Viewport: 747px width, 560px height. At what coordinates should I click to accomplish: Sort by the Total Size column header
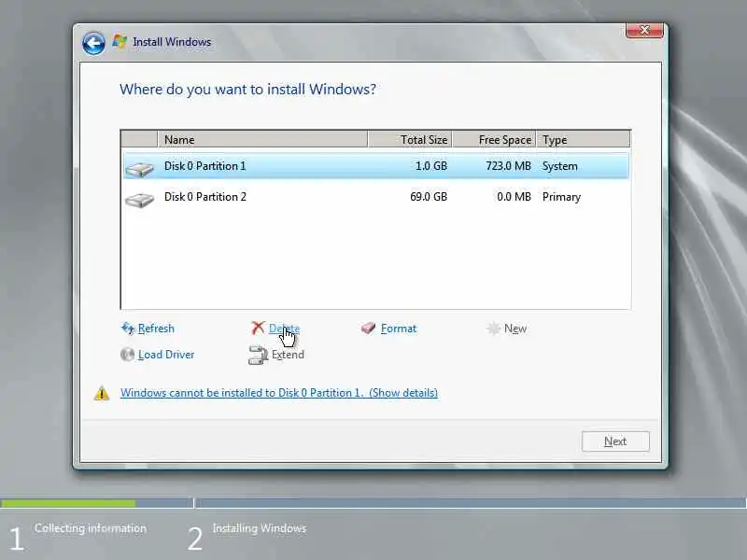(410, 139)
